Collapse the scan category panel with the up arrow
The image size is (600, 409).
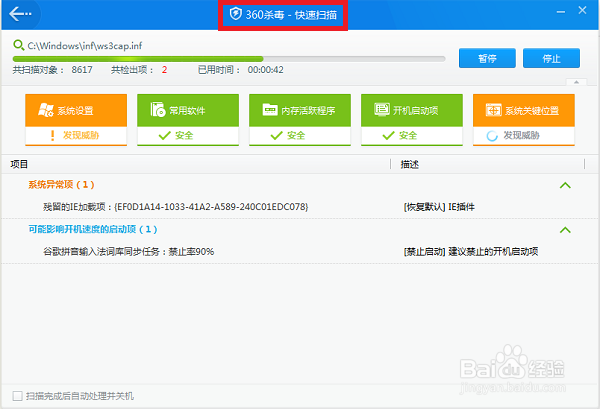pyautogui.click(x=576, y=82)
